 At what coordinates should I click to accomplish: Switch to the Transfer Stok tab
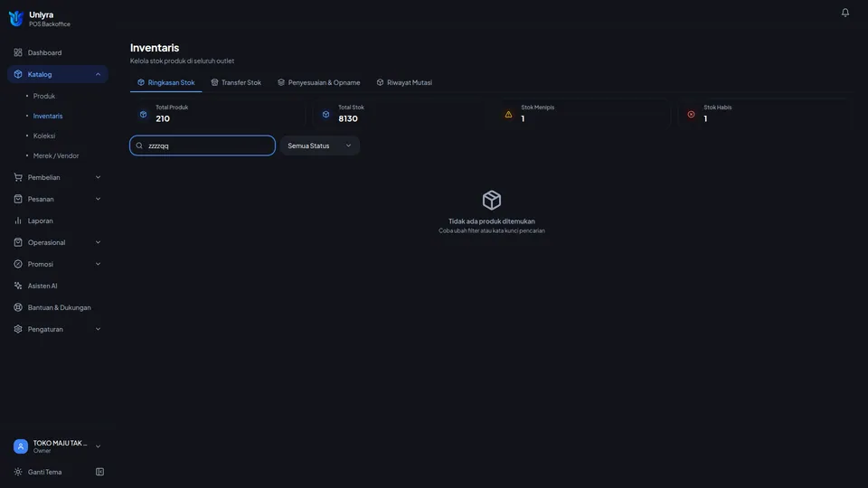236,82
